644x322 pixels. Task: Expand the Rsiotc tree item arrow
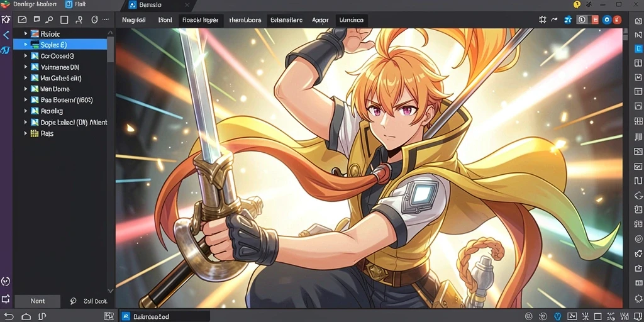tap(25, 34)
